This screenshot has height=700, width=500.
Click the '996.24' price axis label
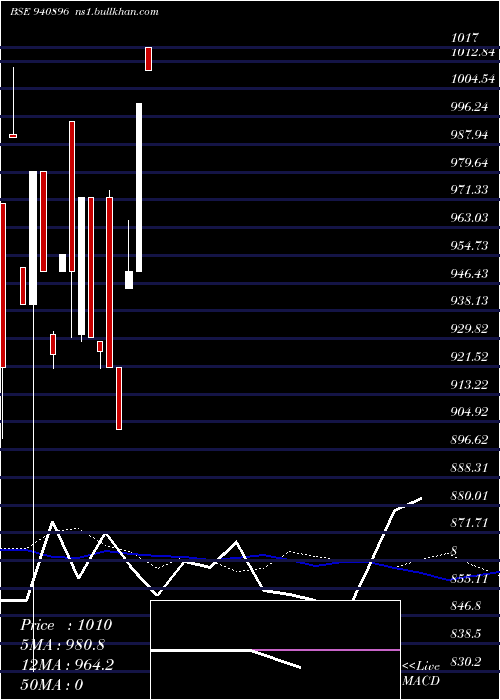[470, 107]
